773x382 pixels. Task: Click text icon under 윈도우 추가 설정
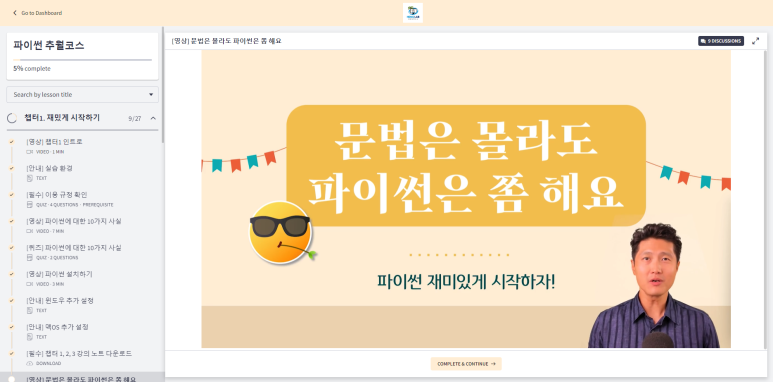[x=30, y=311]
